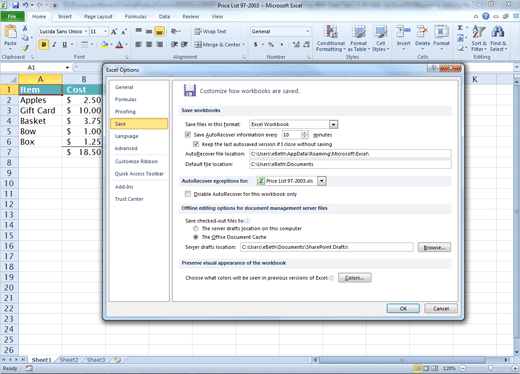Click the Increase Font Size icon
The height and width of the screenshot is (374, 520).
click(114, 32)
